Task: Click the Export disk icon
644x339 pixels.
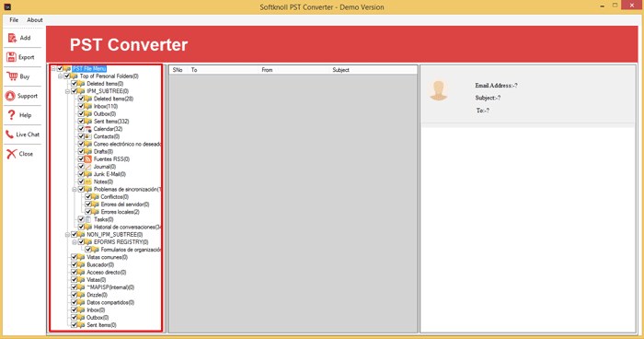Action: 11,57
